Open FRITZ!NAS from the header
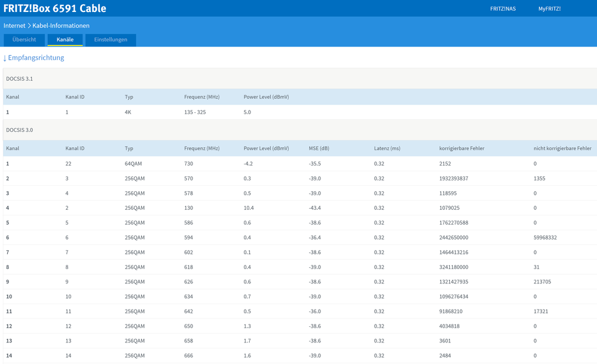This screenshot has width=597, height=364. coord(503,9)
